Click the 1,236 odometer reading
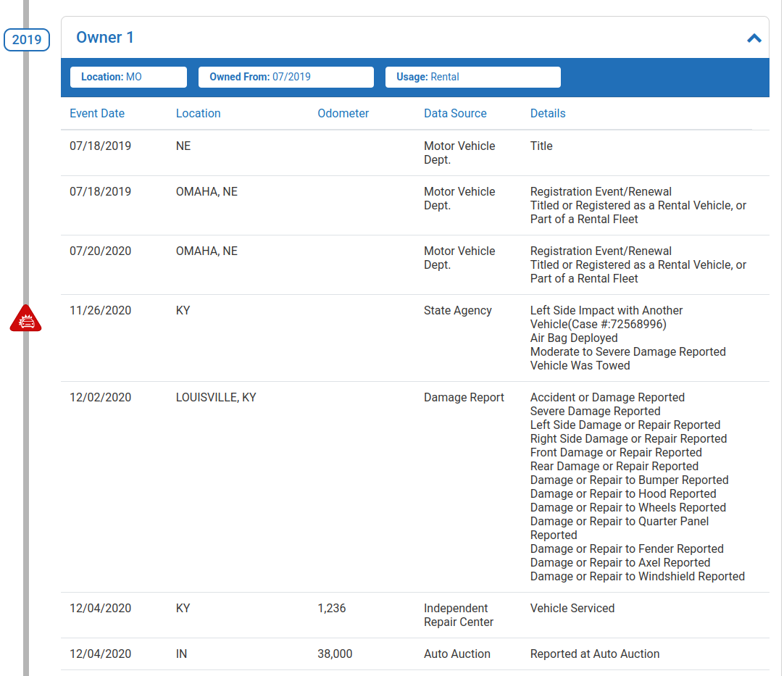This screenshot has width=784, height=676. (332, 609)
